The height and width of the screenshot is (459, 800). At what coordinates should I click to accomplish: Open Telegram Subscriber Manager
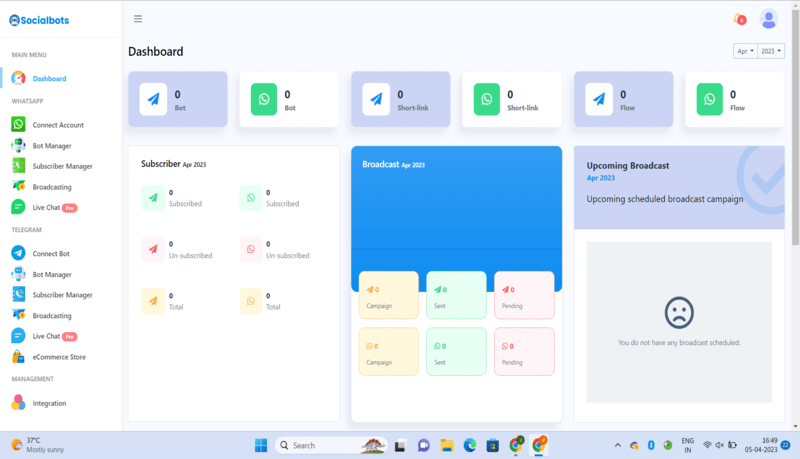63,295
